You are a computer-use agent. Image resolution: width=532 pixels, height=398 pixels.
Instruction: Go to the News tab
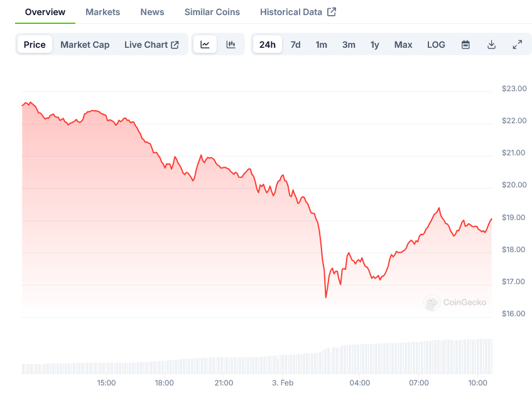click(153, 12)
